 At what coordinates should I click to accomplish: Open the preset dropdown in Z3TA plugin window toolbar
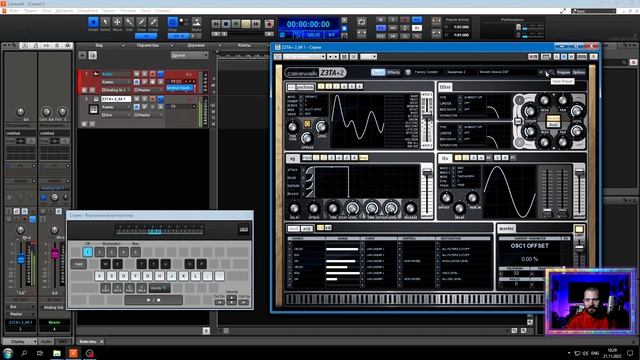coord(304,56)
